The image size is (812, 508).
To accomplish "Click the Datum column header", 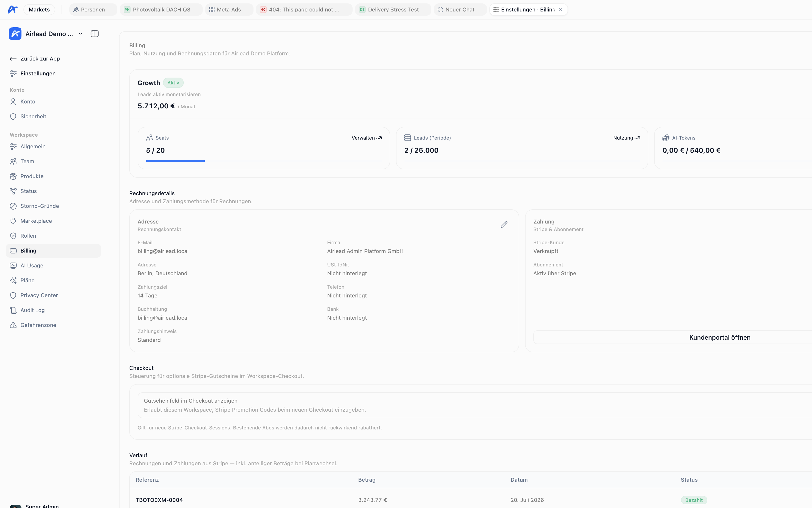I will click(519, 480).
